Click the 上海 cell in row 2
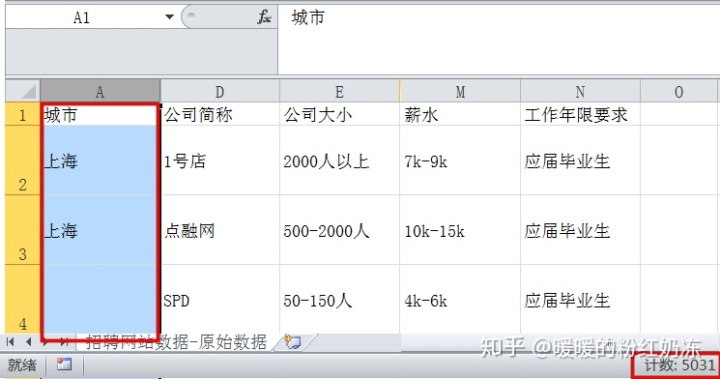This screenshot has width=720, height=379. (100, 160)
